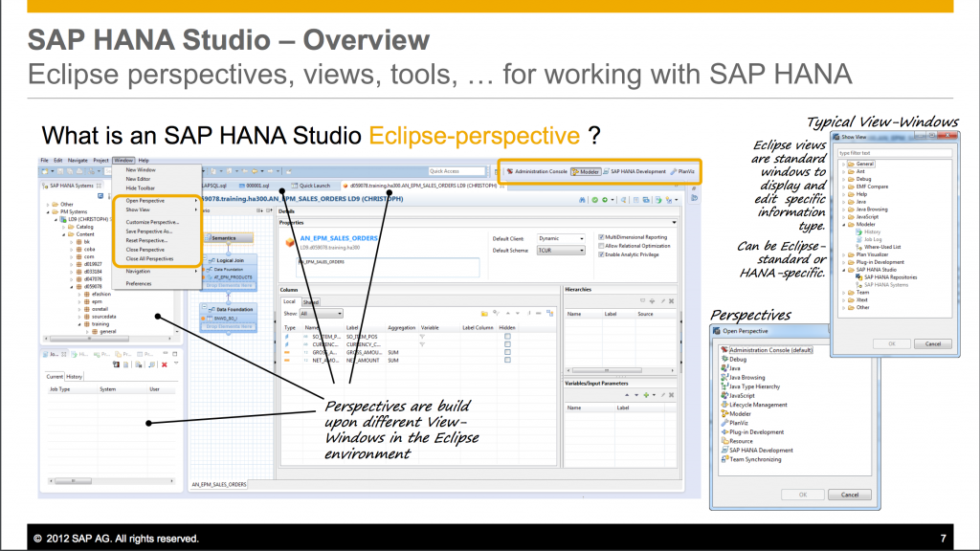Viewport: 980px width, 551px height.
Task: Click the Logical Join node in scenario
Action: pyautogui.click(x=230, y=260)
